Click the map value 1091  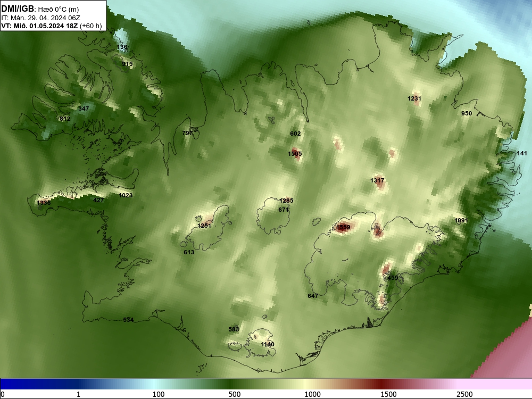click(461, 221)
